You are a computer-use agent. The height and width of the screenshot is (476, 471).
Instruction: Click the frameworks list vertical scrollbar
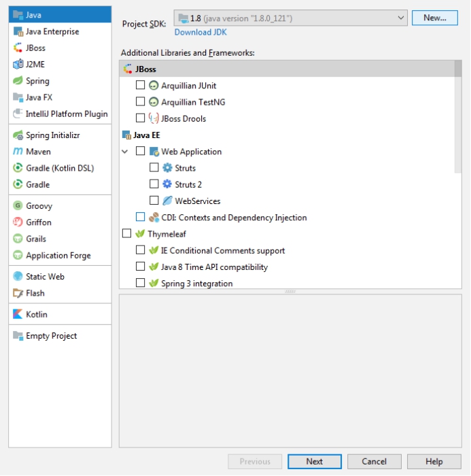click(457, 117)
